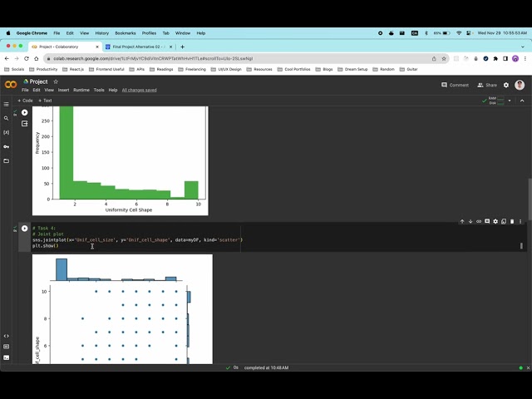The width and height of the screenshot is (532, 399).
Task: Open the table of contents sidebar icon
Action: [6, 104]
